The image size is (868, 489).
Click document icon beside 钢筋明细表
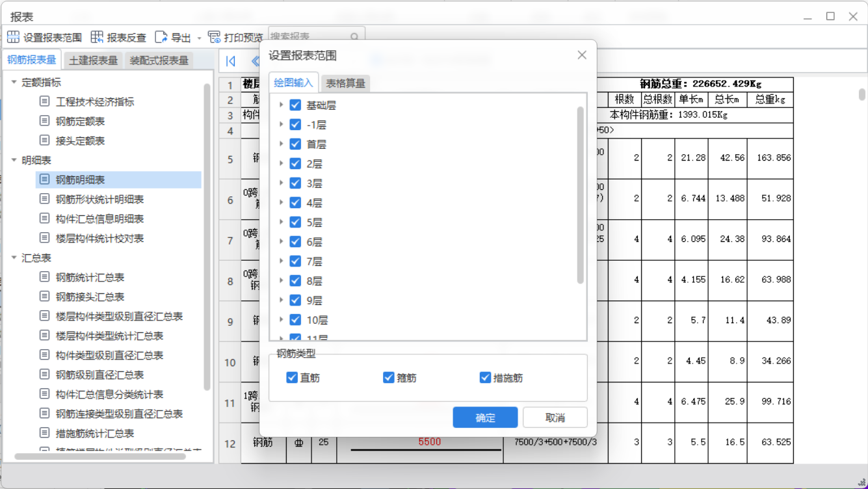click(x=45, y=179)
